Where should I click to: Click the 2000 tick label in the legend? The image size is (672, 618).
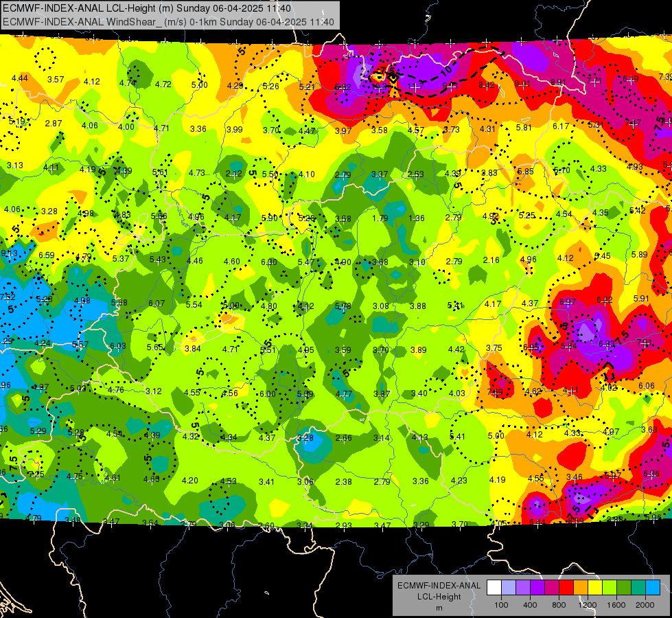tap(645, 605)
